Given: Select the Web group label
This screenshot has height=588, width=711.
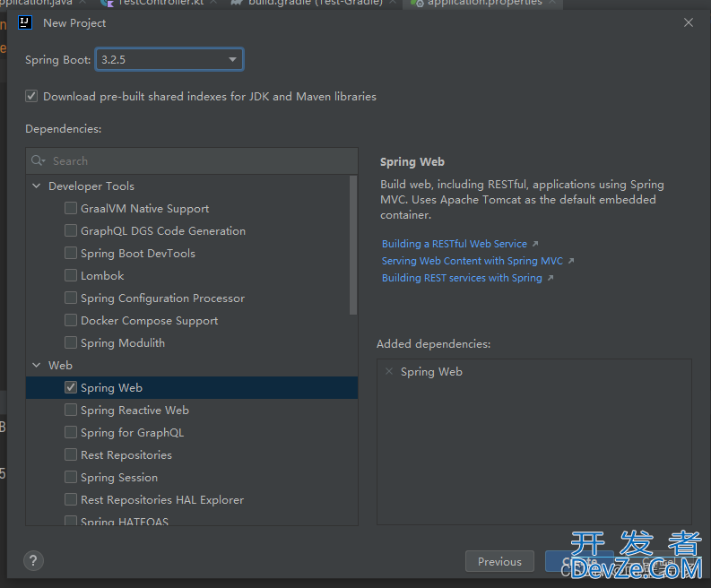Looking at the screenshot, I should tap(60, 365).
